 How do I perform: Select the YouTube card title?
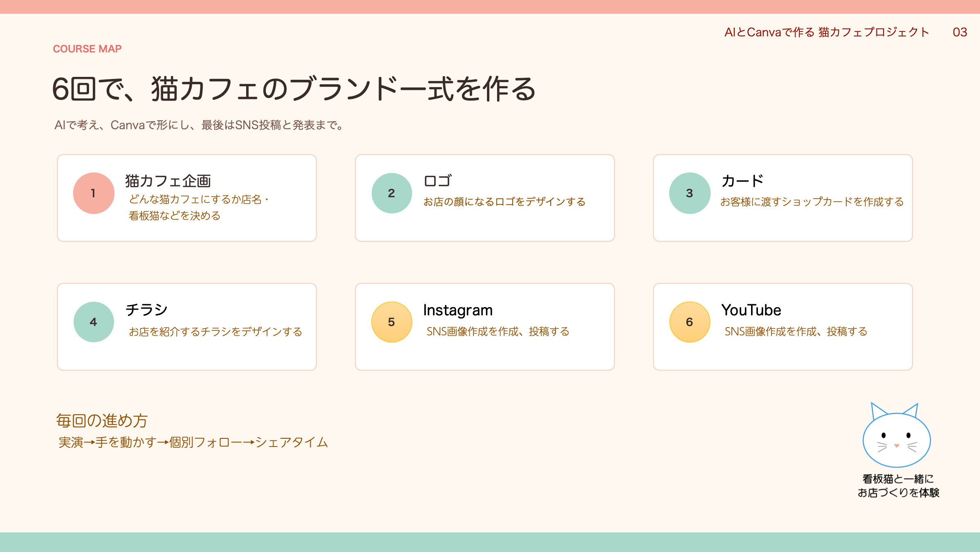click(x=751, y=310)
